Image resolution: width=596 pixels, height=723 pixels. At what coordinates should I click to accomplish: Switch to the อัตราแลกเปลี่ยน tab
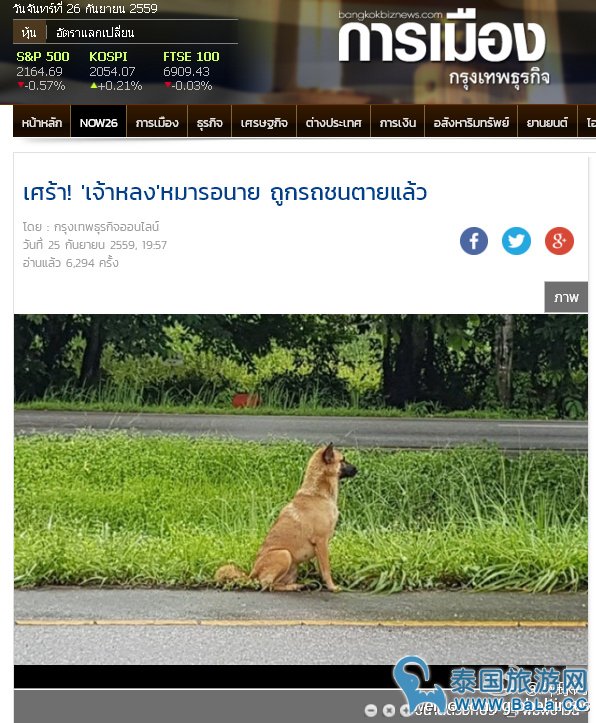click(95, 32)
